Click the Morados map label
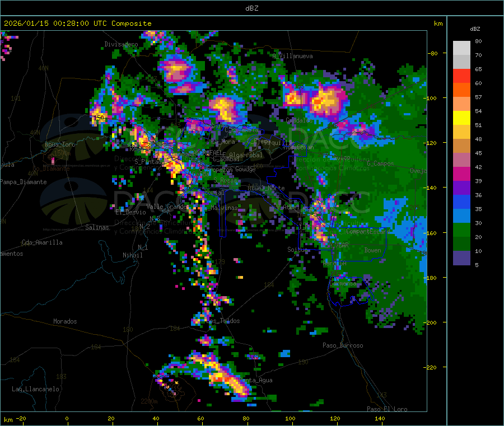This screenshot has height=426, width=504. tap(65, 321)
